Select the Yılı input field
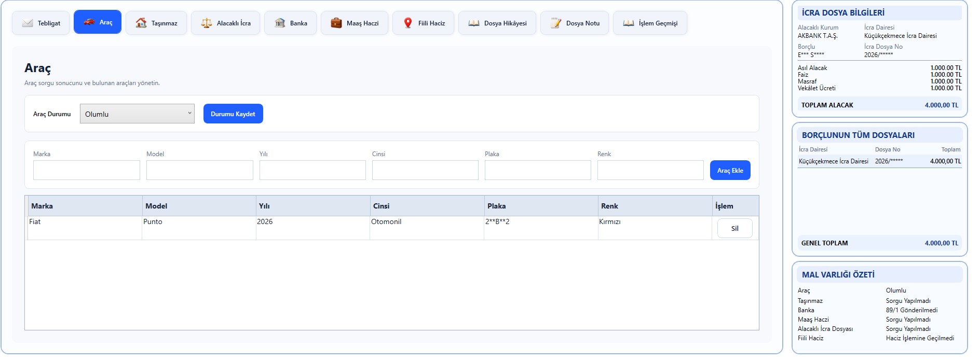The image size is (980, 361). (312, 170)
